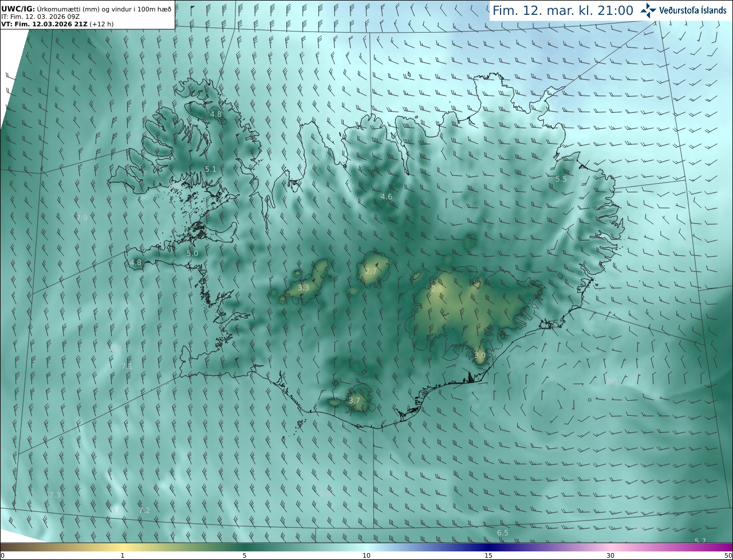Click the 7.2 value in southwest ocean
Image resolution: width=733 pixels, height=560 pixels.
coord(144,510)
